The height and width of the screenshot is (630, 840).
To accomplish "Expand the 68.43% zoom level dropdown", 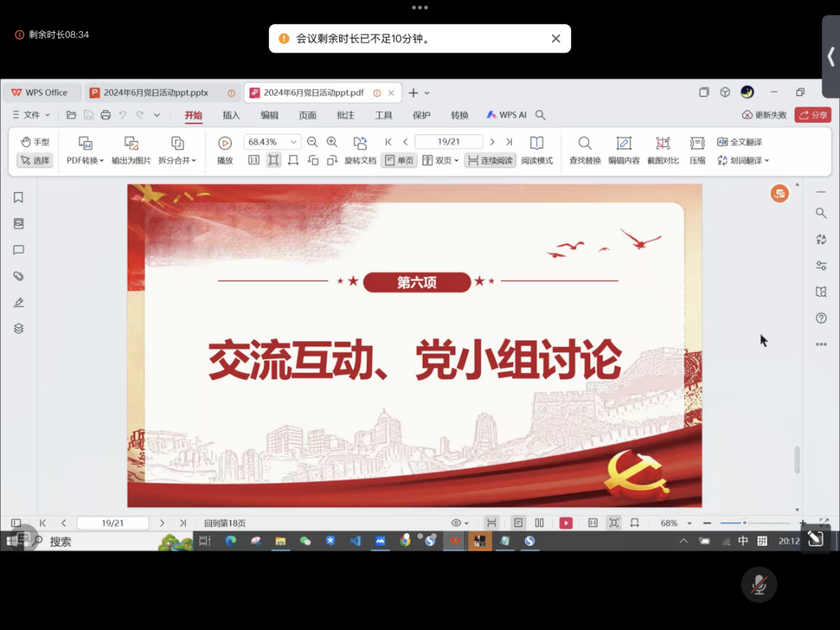I will tap(294, 143).
